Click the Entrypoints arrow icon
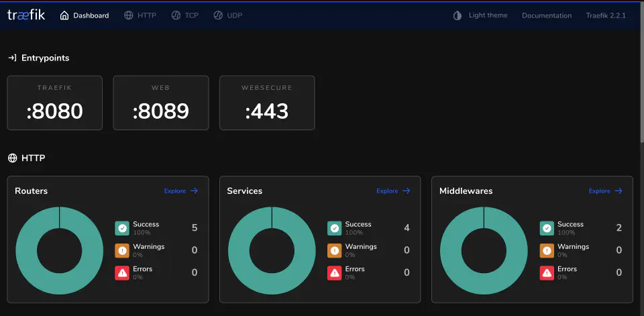The height and width of the screenshot is (316, 644). tap(12, 58)
